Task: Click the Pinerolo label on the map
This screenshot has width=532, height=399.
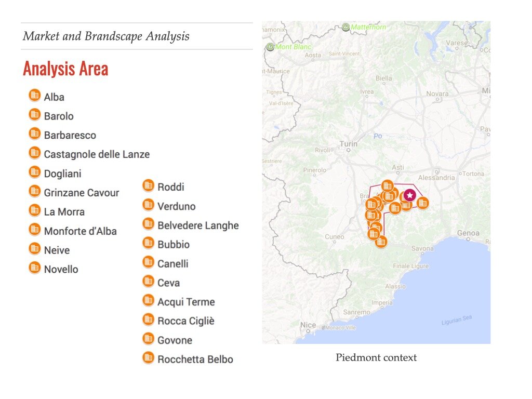Action: [x=314, y=170]
